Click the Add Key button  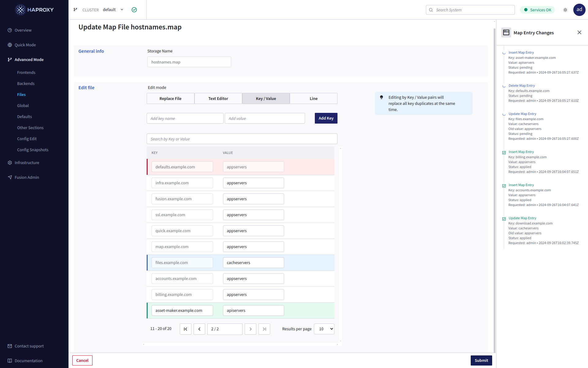pyautogui.click(x=326, y=118)
